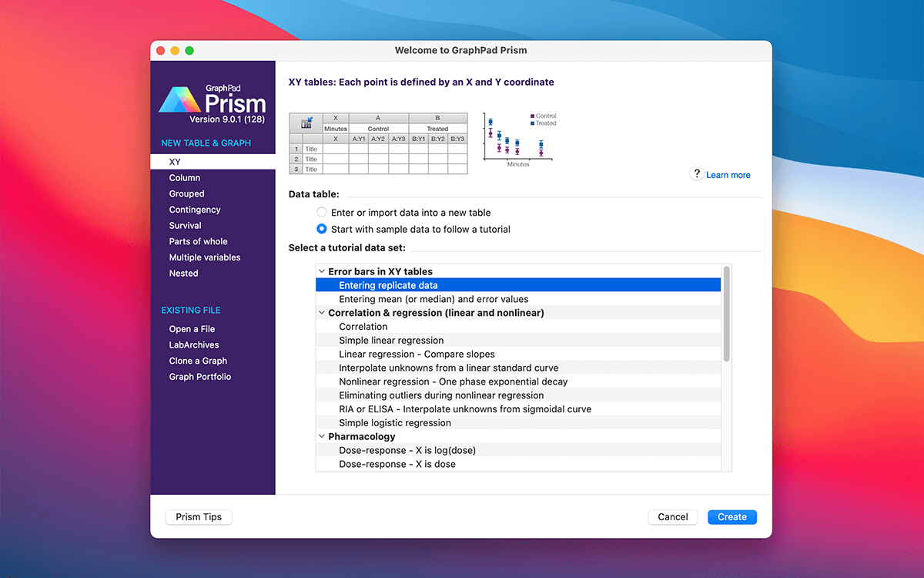Collapse the 'Correlation & regression' group
This screenshot has width=924, height=578.
(322, 313)
